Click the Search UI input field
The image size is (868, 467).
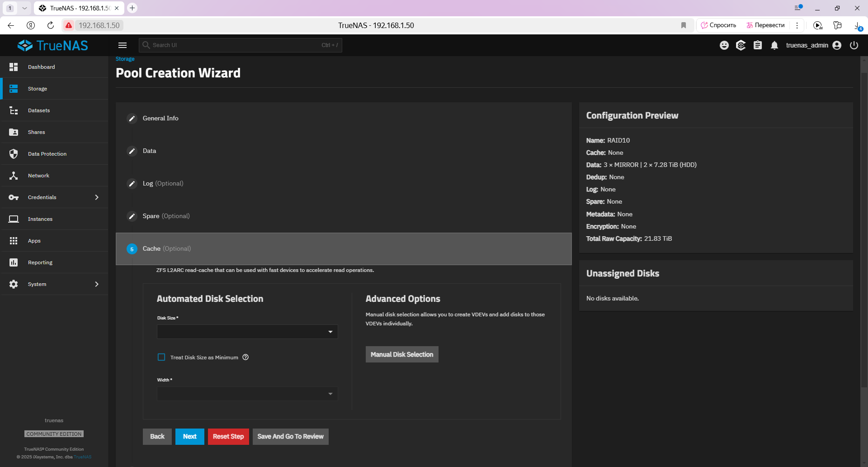pyautogui.click(x=241, y=45)
